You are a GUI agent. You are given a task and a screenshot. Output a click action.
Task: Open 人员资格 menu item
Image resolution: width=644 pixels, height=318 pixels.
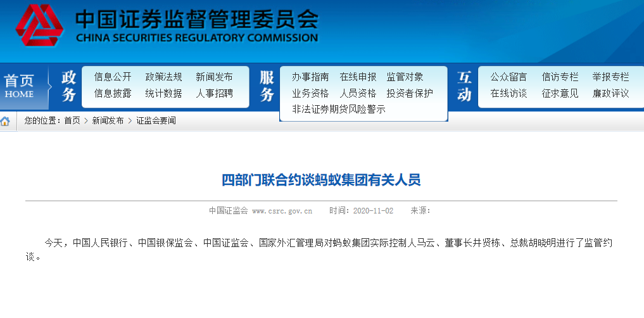[358, 93]
